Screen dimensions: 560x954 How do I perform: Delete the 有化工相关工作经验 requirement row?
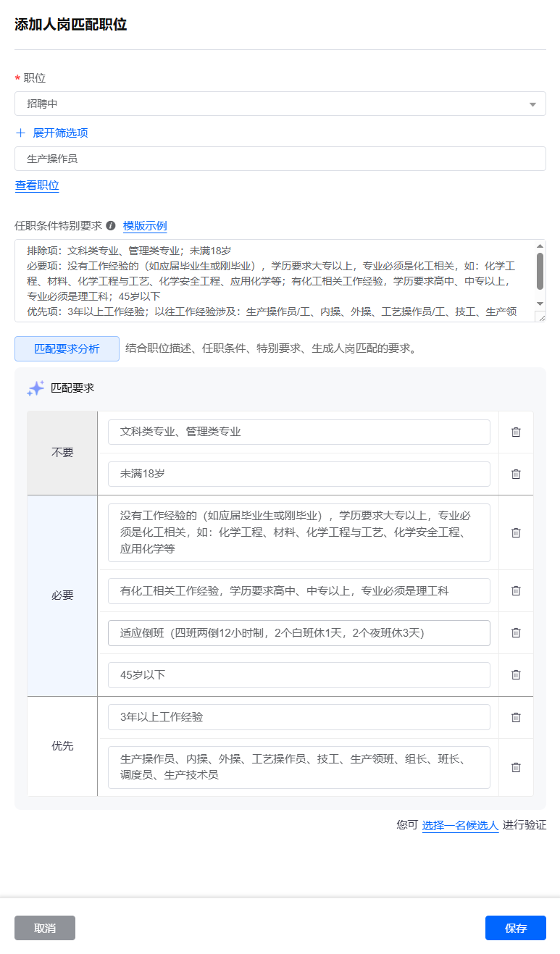(516, 590)
